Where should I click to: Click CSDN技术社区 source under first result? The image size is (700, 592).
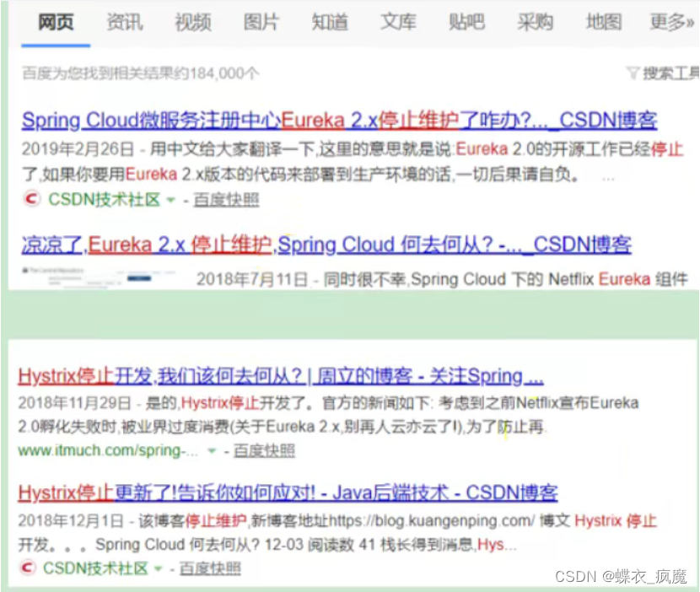(104, 200)
